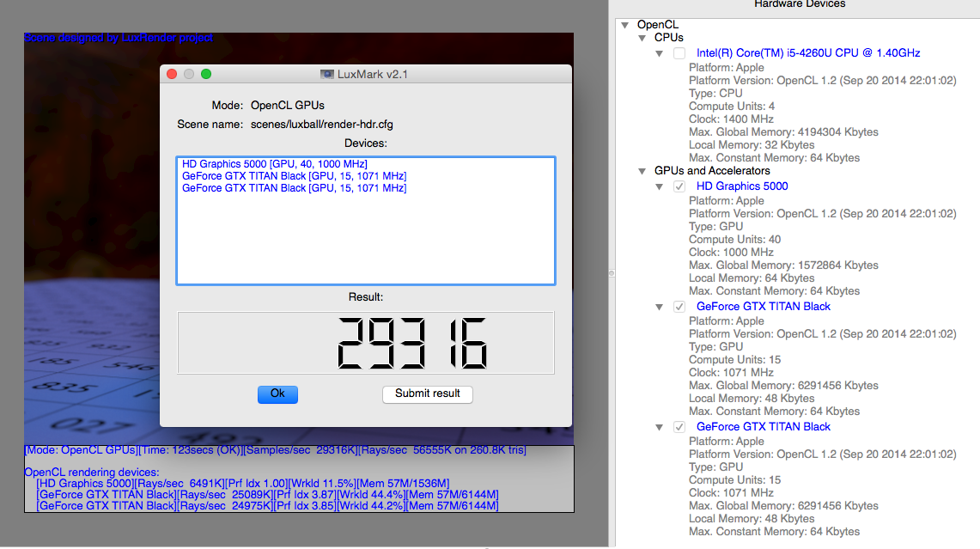The height and width of the screenshot is (549, 980).
Task: Enable the Intel Core i5-4260U CPU checkbox
Action: tap(679, 53)
